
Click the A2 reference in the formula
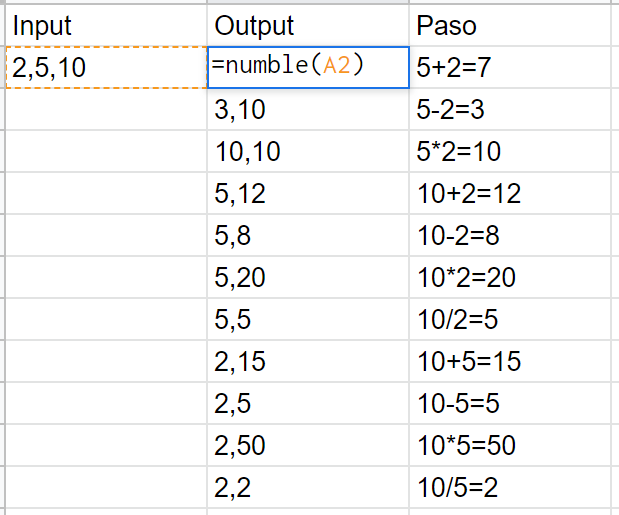click(337, 65)
